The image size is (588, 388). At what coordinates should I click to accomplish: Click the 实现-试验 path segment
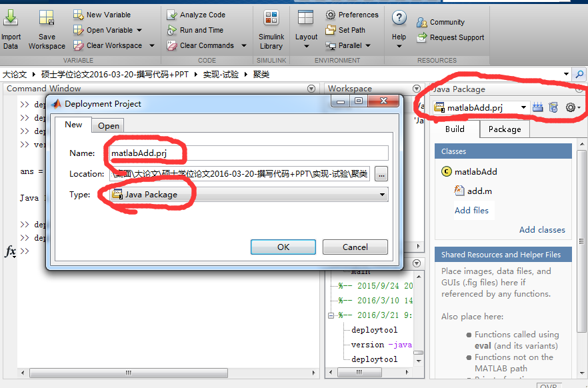coord(221,74)
